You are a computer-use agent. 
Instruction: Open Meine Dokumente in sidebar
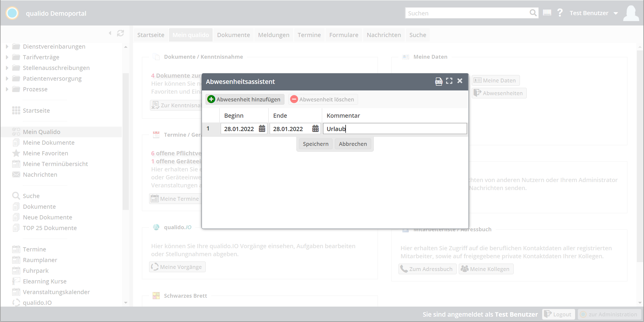(x=49, y=143)
